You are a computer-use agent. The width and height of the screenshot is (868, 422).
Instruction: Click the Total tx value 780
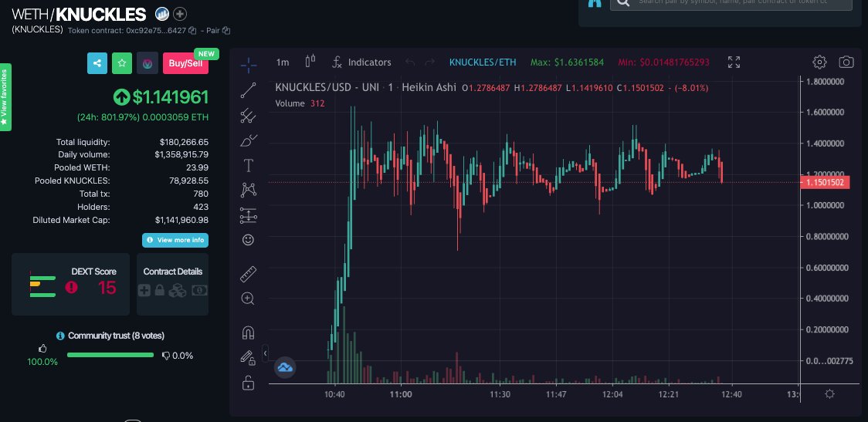[x=201, y=194]
